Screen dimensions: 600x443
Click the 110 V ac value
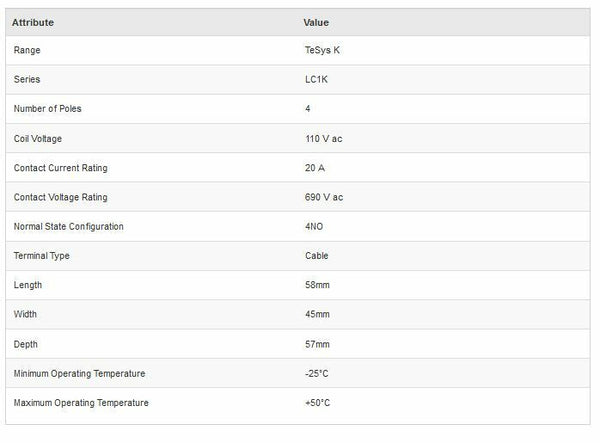[x=324, y=138]
